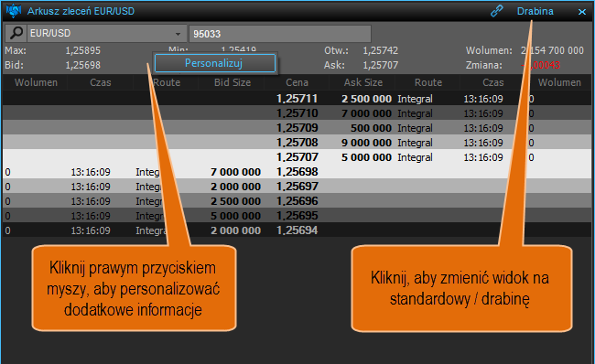Click the application logo icon in title bar
This screenshot has width=595, height=364.
(14, 11)
